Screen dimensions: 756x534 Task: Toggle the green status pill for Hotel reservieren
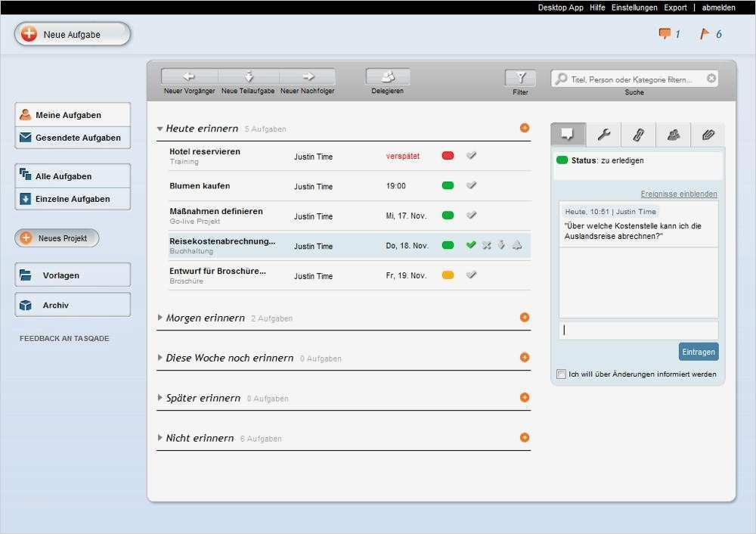pos(448,154)
